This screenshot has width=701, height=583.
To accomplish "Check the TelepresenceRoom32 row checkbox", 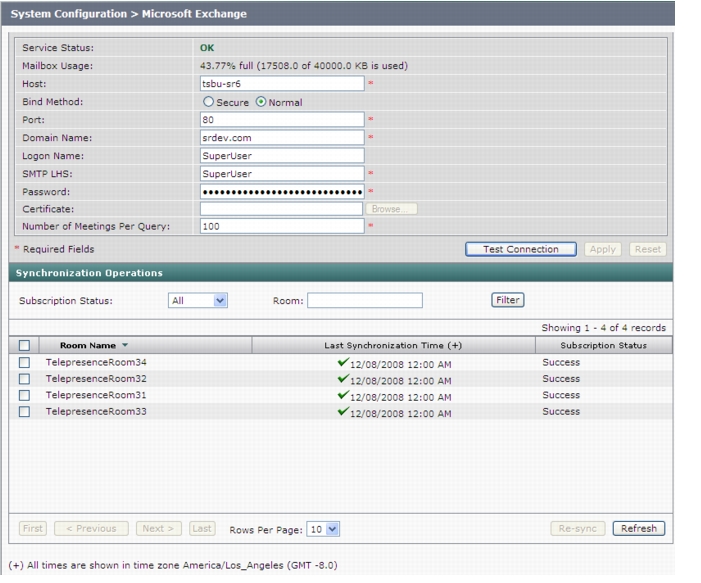I will click(x=25, y=379).
